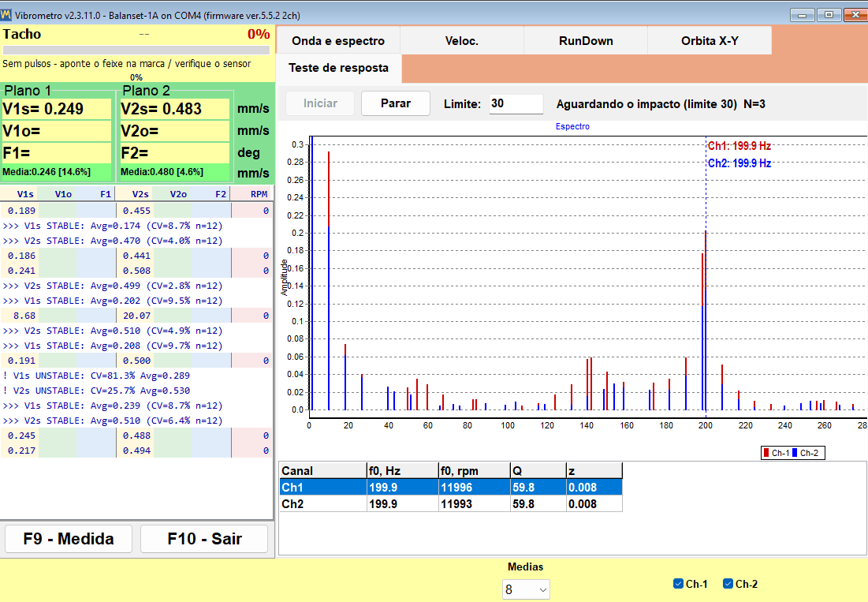Click the z column header

point(594,471)
